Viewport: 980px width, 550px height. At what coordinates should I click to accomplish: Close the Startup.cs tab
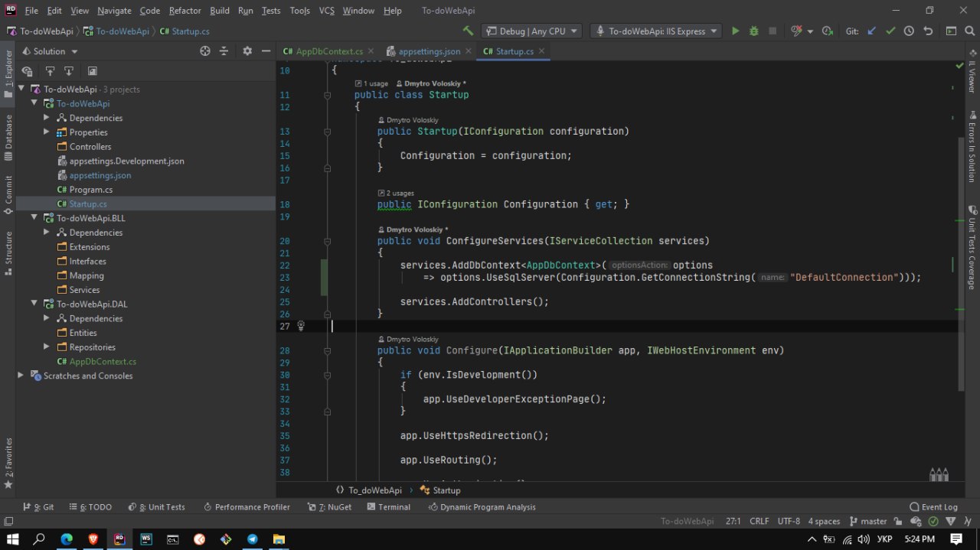542,51
